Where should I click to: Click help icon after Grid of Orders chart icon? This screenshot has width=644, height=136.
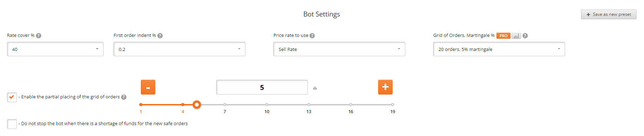(525, 35)
